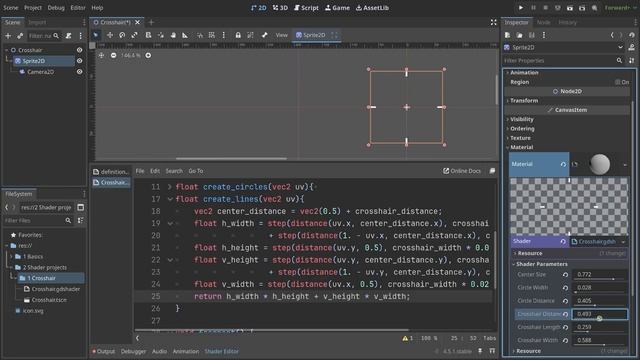Viewport: 640px width, 360px height.
Task: Expand the Ordering section
Action: [522, 129]
